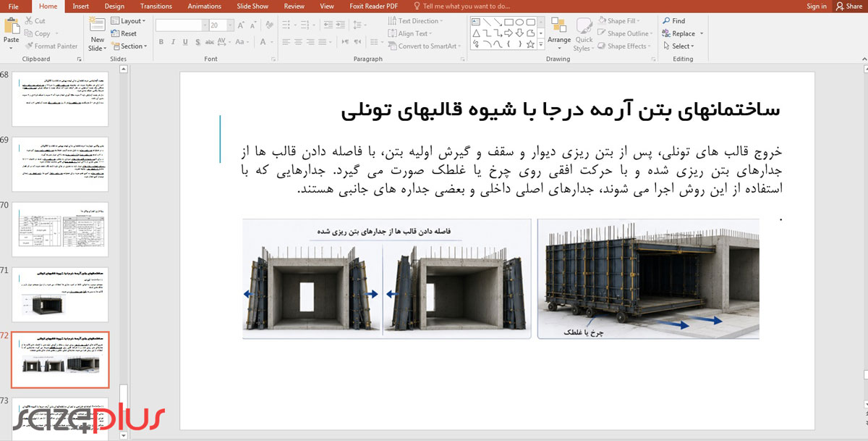Click the Left-to-Right text direction icon
Screen dimensions: 868x441
click(x=345, y=41)
